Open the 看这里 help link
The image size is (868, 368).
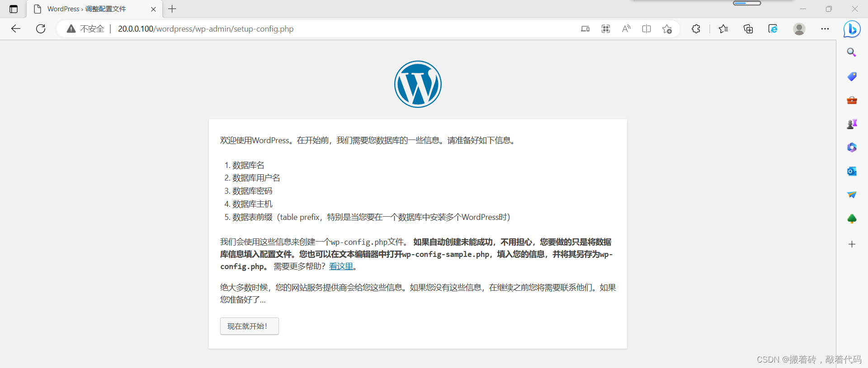coord(341,266)
